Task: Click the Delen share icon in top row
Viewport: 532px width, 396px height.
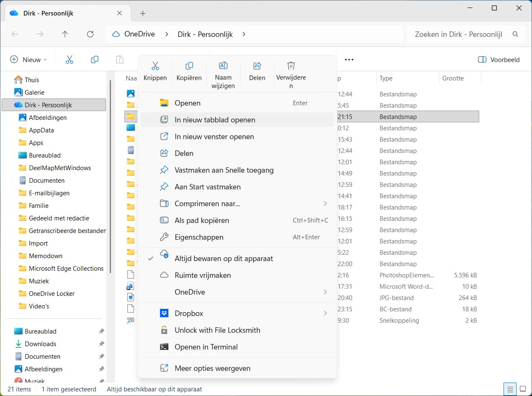Action: point(257,66)
